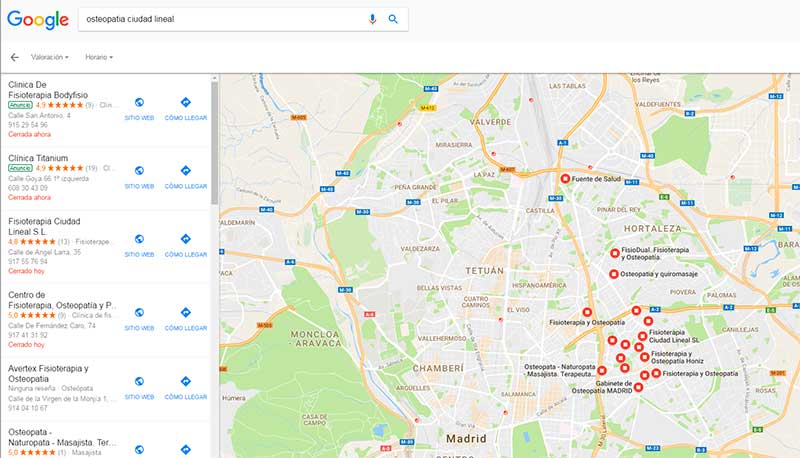Click the 'Cerrado hoy' text under Fisioterapia Ciudad Lineal

tap(26, 271)
